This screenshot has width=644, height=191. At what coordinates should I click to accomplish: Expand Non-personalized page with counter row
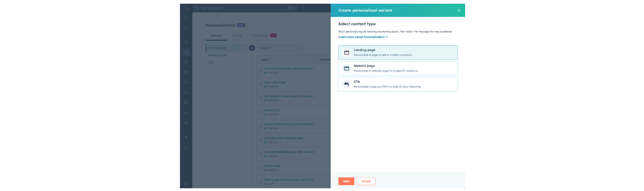point(260,154)
